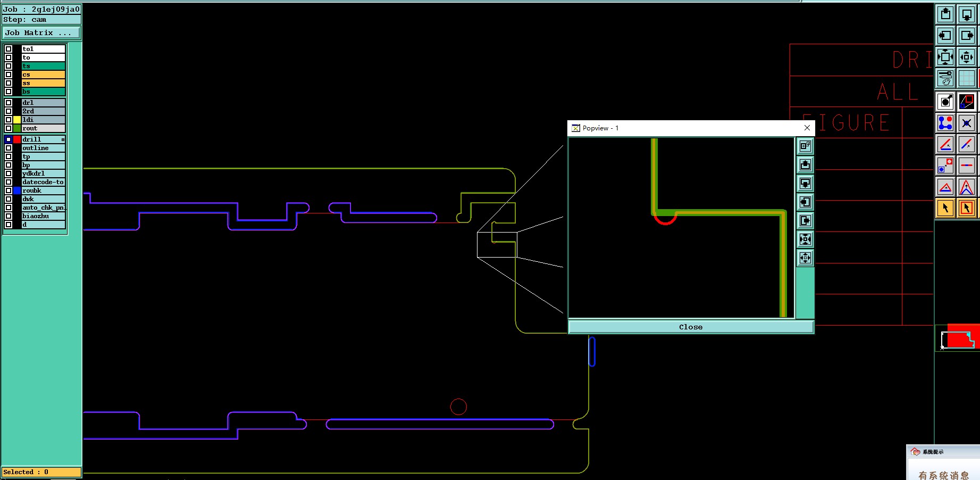Select the move feature (blue to red square) icon
This screenshot has width=980, height=480.
(945, 165)
